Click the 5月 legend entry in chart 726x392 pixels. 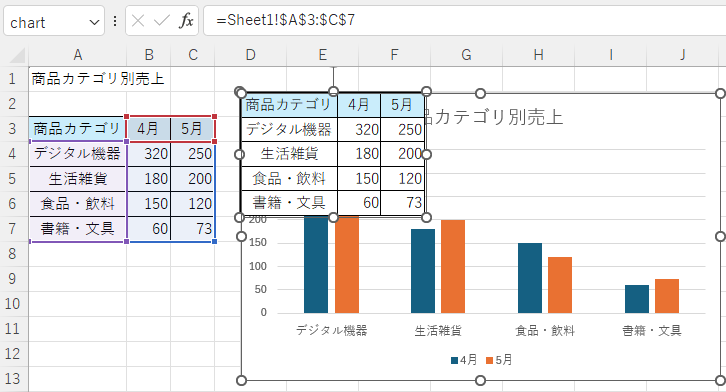pos(499,360)
